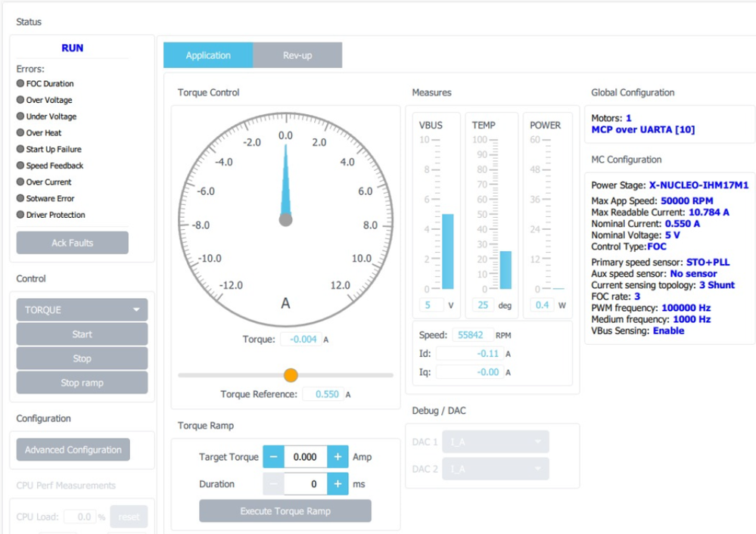Click the VBUS level bar
The height and width of the screenshot is (534, 756).
click(x=448, y=251)
